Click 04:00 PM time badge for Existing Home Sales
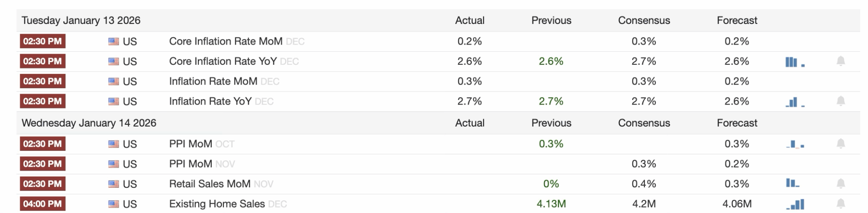The height and width of the screenshot is (213, 868). point(42,204)
